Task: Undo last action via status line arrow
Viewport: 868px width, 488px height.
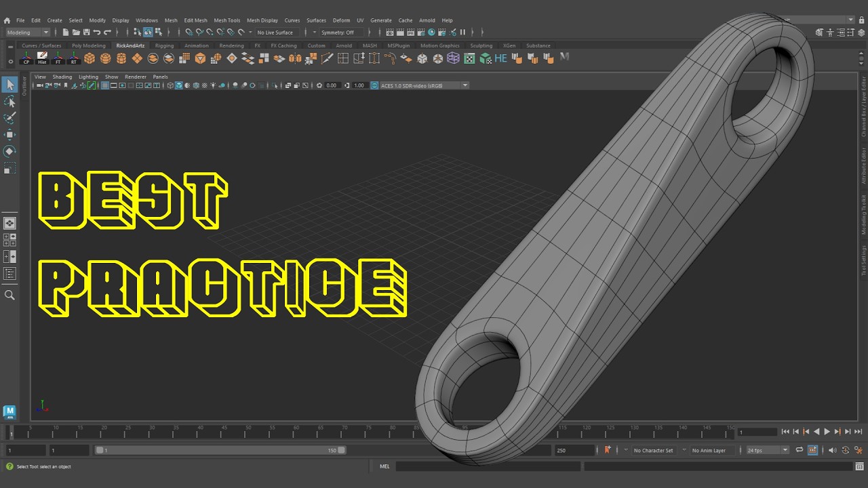Action: [97, 32]
